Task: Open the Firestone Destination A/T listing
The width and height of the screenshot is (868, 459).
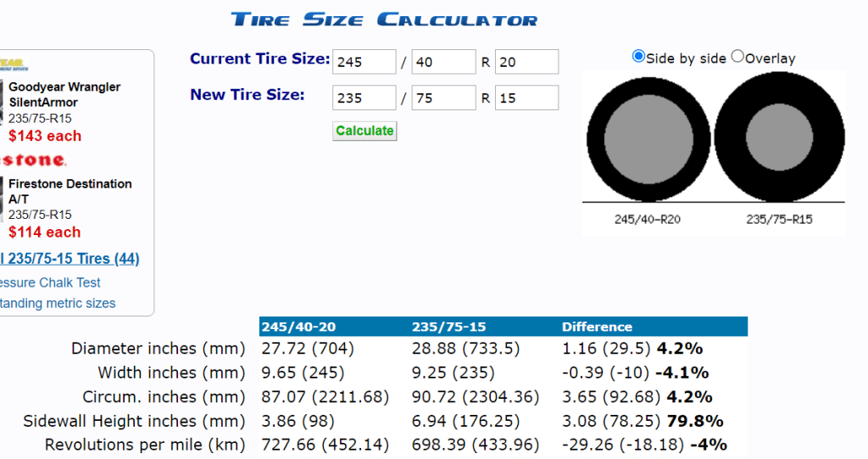Action: click(70, 191)
